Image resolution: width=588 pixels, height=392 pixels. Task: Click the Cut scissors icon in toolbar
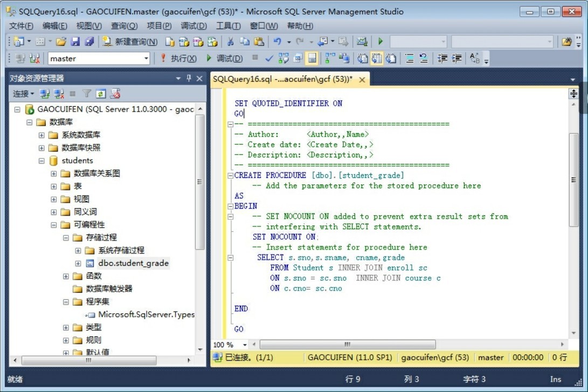(230, 42)
